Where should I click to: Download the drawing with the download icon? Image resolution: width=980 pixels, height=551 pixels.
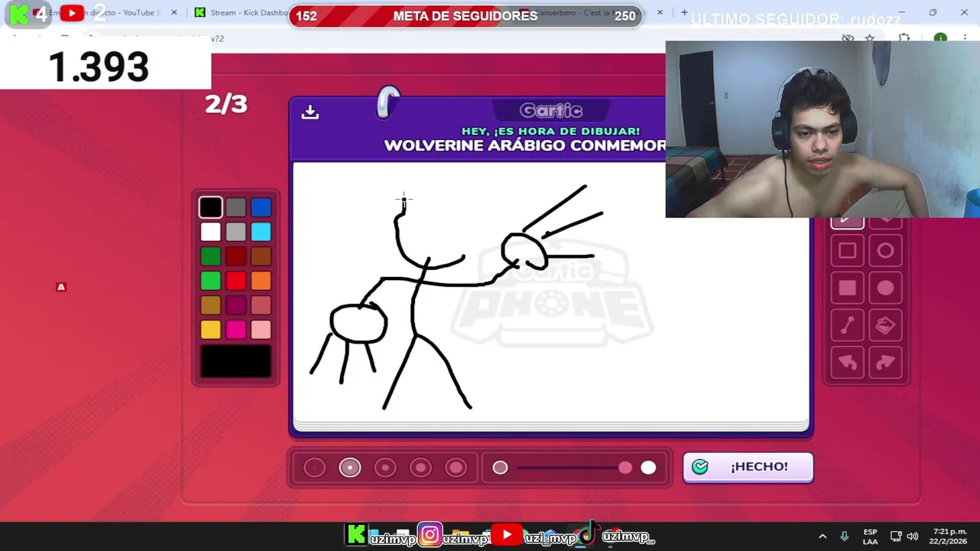(x=310, y=112)
